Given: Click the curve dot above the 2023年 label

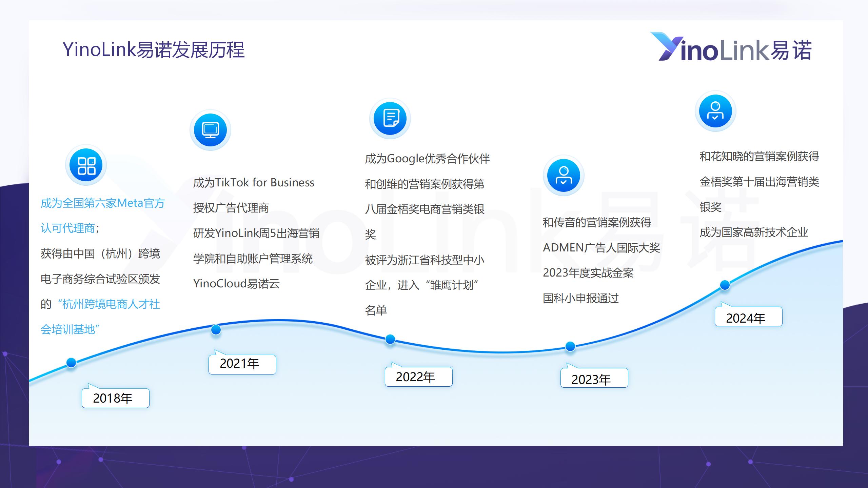Looking at the screenshot, I should click(570, 346).
